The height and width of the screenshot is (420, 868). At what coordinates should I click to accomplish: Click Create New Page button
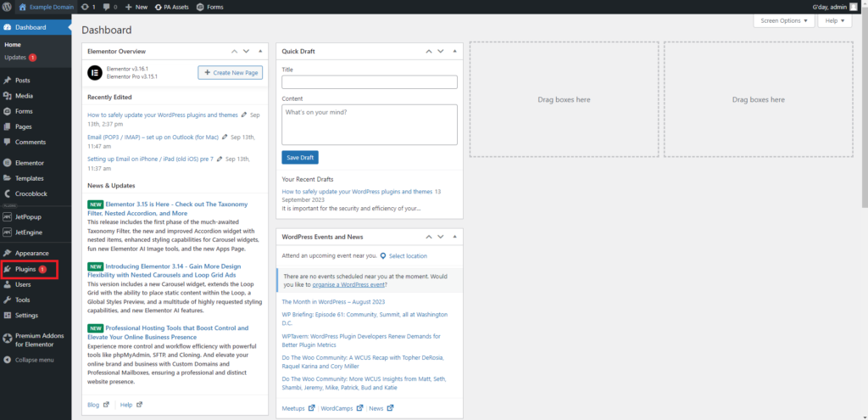pyautogui.click(x=231, y=73)
